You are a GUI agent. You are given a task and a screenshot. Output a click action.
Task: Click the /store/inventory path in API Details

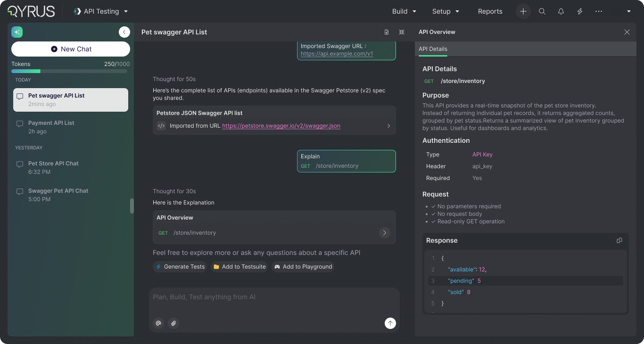point(463,81)
